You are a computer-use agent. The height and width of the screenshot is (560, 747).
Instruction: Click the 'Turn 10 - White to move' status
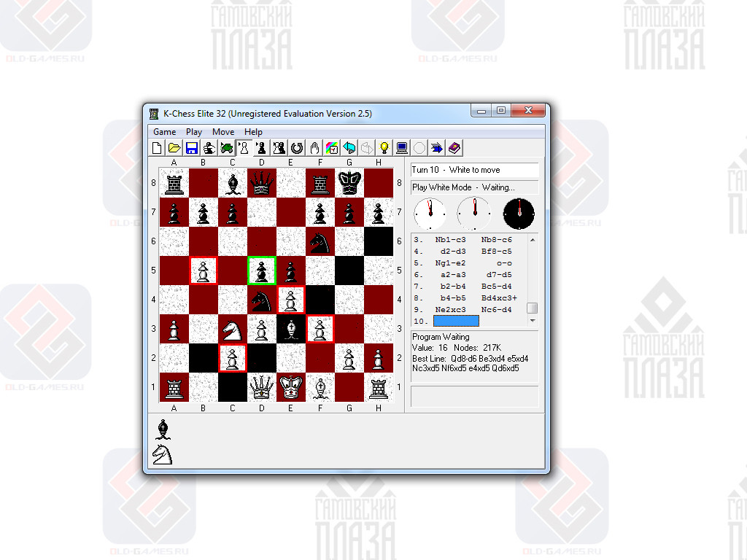coord(474,170)
